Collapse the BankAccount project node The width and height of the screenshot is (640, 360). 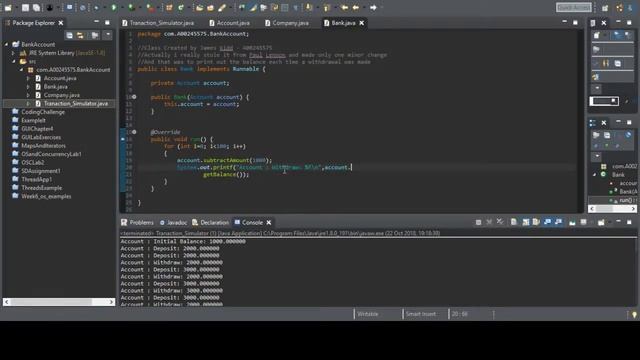coord(6,44)
